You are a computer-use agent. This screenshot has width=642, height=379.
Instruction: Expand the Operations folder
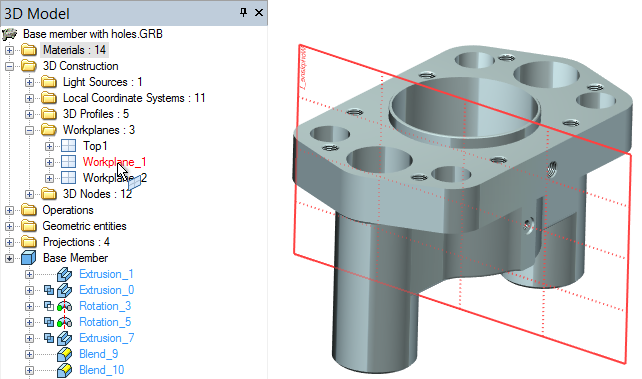[9, 210]
